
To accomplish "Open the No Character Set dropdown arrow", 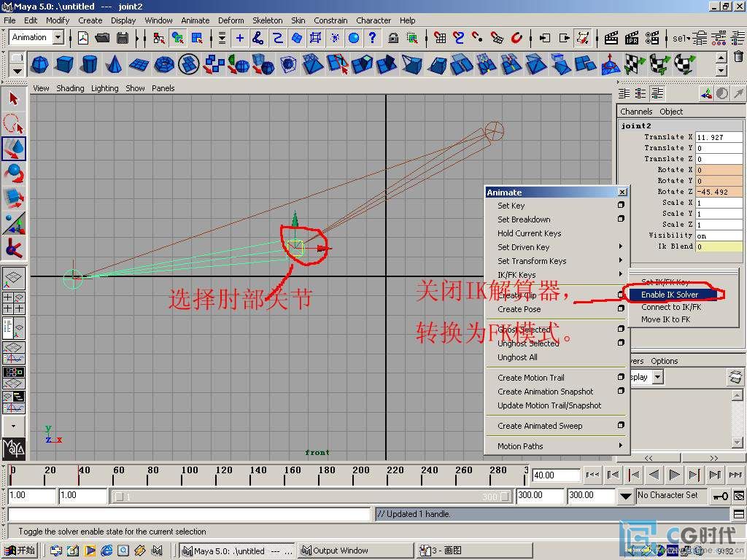I will pos(625,496).
